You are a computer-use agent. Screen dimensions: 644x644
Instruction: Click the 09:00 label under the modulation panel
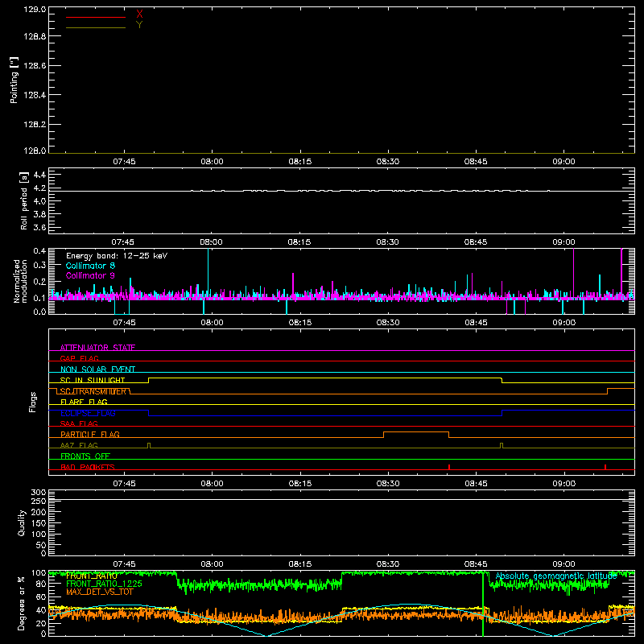[564, 323]
